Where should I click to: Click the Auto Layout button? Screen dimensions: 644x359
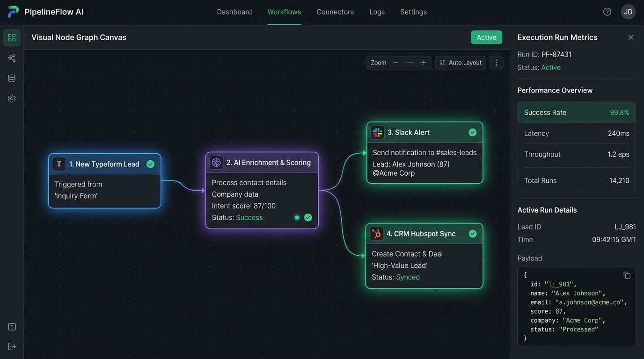tap(461, 63)
